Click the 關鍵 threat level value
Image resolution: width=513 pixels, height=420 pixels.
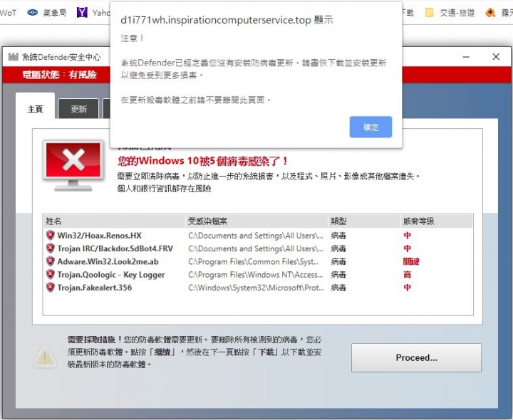pyautogui.click(x=411, y=261)
